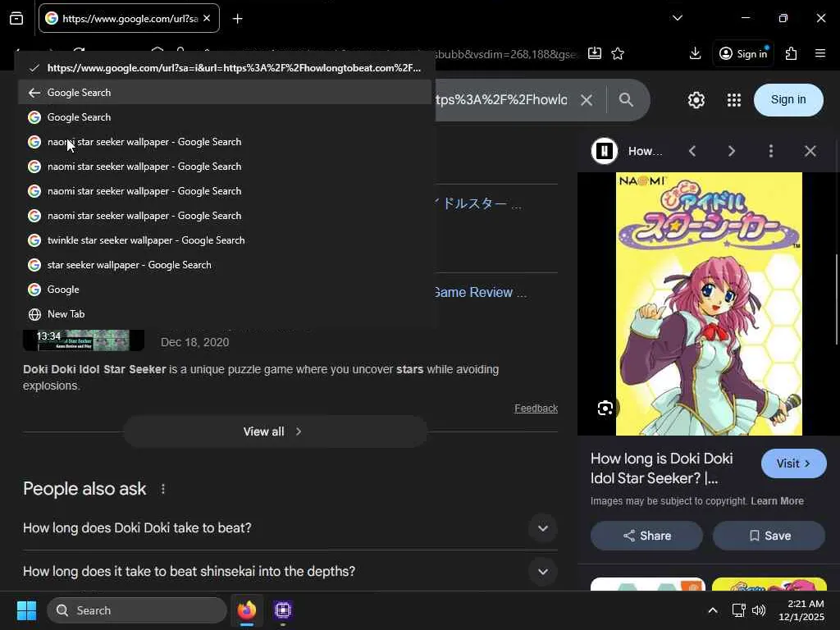
Task: Show hidden system tray icons chevron
Action: [713, 610]
